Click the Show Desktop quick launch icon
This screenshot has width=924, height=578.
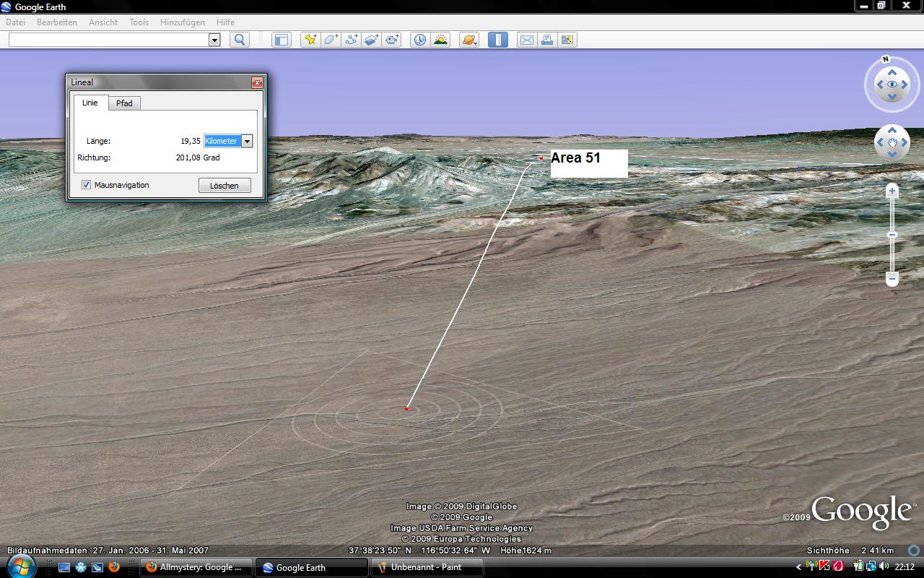[64, 567]
